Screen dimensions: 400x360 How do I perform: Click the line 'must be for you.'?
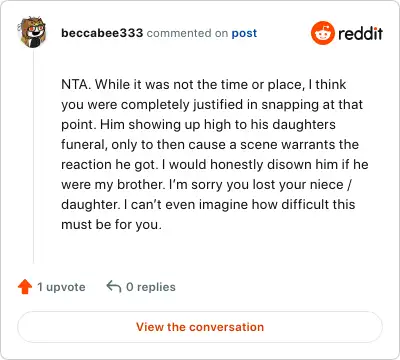coord(111,225)
